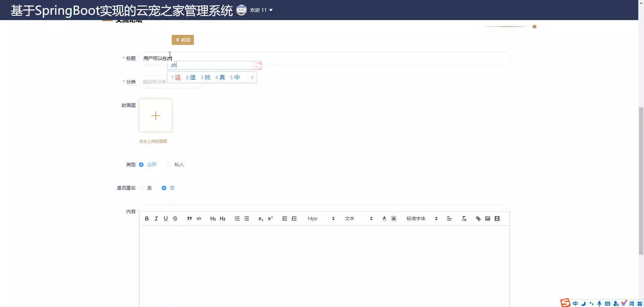Toggle italic formatting in the editor toolbar
644x307 pixels.
click(156, 219)
